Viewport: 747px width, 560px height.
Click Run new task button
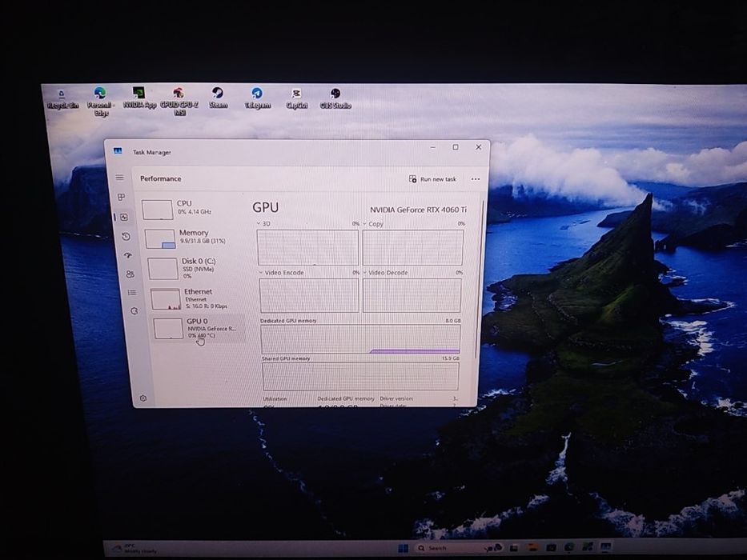click(432, 179)
